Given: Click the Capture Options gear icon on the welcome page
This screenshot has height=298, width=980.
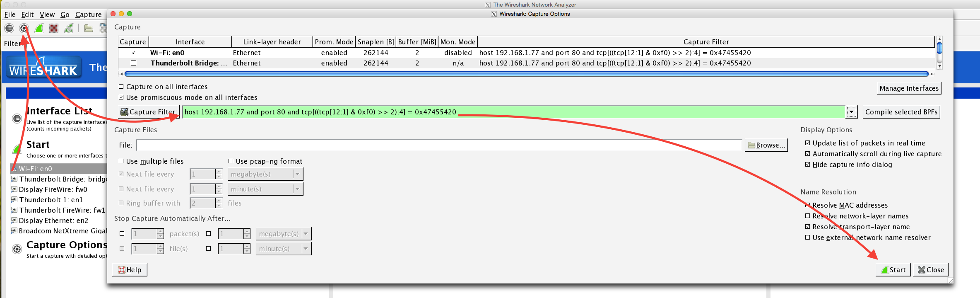Looking at the screenshot, I should pyautogui.click(x=17, y=249).
